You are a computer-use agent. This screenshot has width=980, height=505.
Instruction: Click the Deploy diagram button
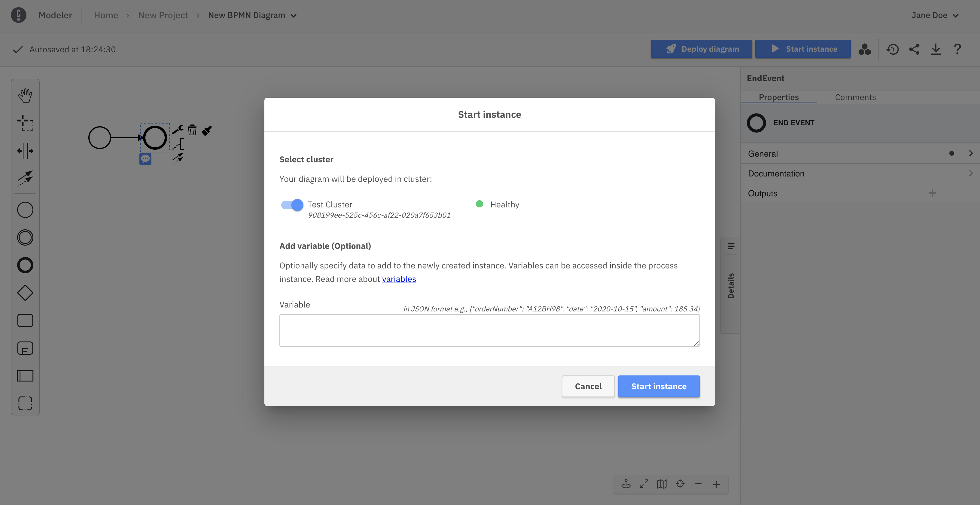coord(702,49)
